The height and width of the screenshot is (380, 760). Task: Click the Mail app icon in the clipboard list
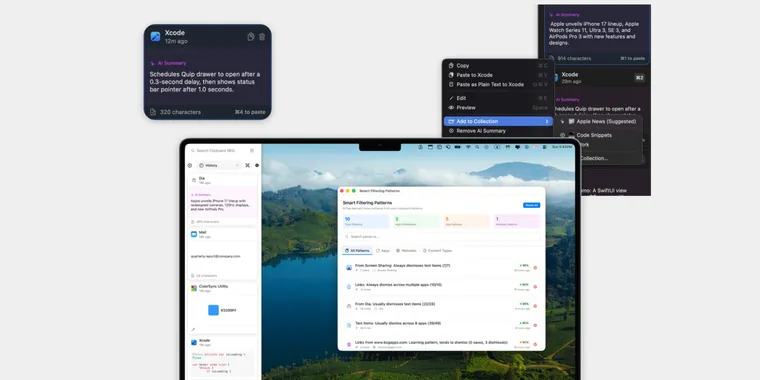(194, 234)
